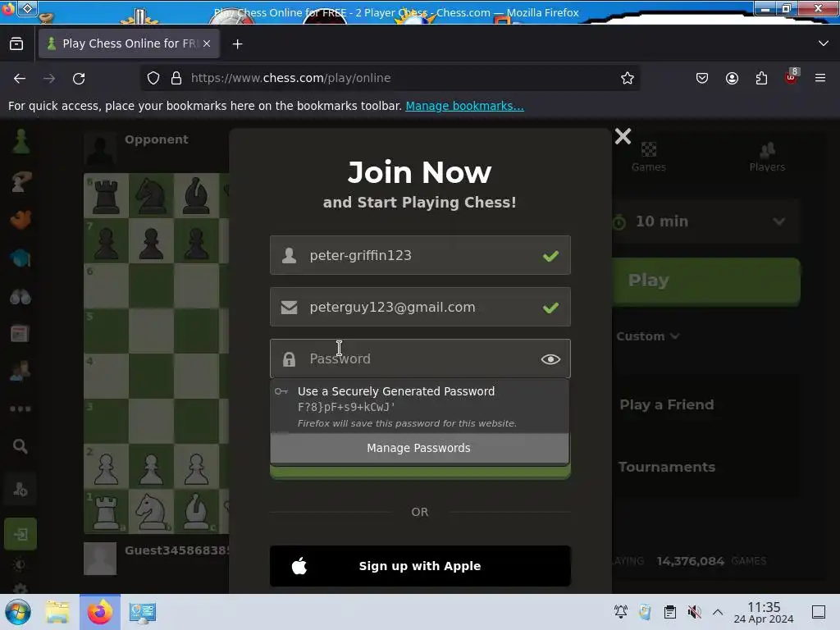
Task: Save page to Pocket
Action: [702, 78]
